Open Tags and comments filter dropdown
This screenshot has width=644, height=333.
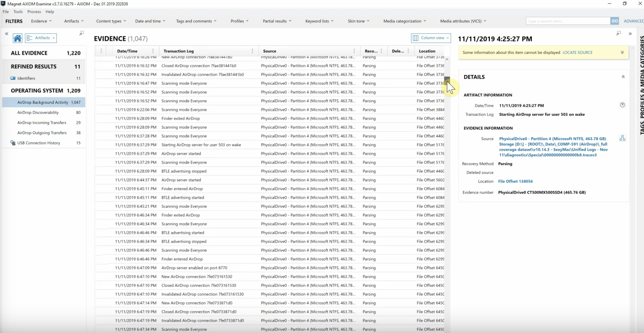196,21
